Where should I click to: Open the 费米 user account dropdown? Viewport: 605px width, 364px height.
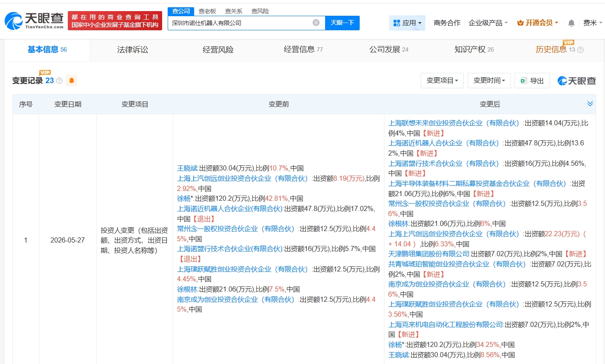593,23
